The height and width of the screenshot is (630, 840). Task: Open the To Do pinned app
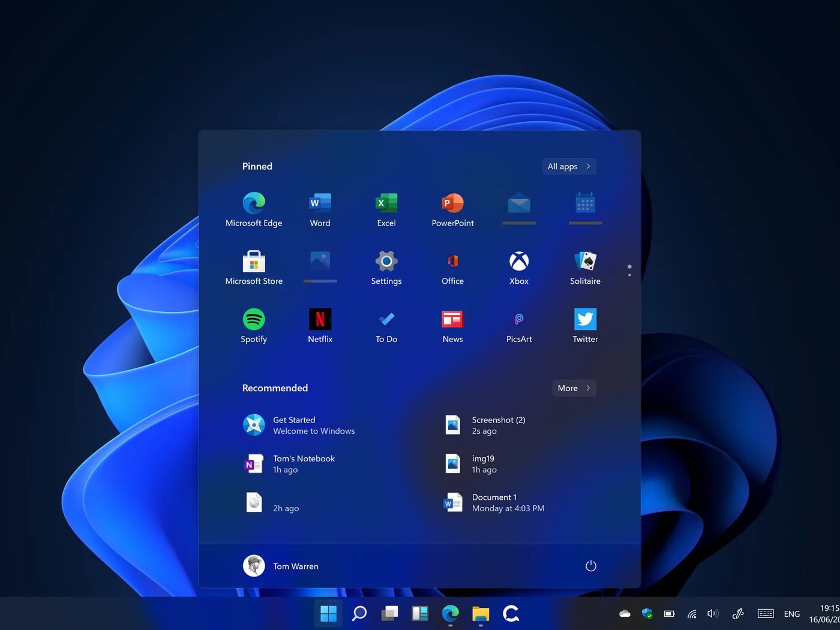(x=386, y=326)
